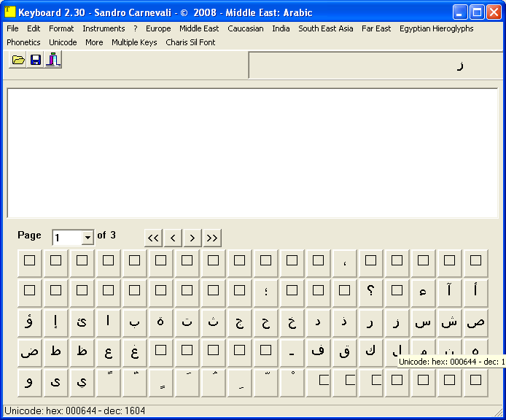This screenshot has height=420, width=506.
Task: Open the Egyptian Hieroglyphs menu
Action: [436, 28]
